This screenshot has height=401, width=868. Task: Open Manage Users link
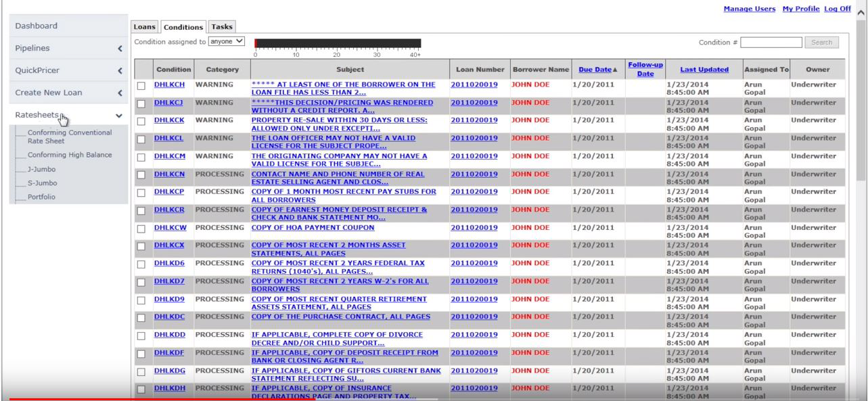pos(750,9)
